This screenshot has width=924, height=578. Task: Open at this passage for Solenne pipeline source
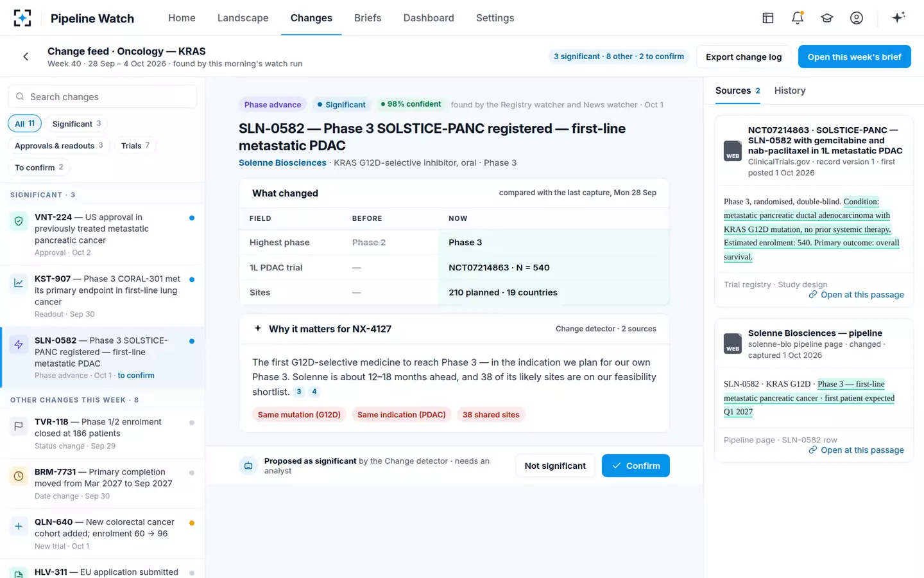[x=856, y=450]
